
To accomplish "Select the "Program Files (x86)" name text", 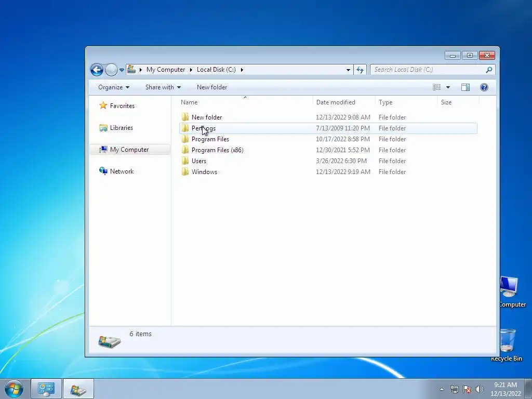I will 218,150.
